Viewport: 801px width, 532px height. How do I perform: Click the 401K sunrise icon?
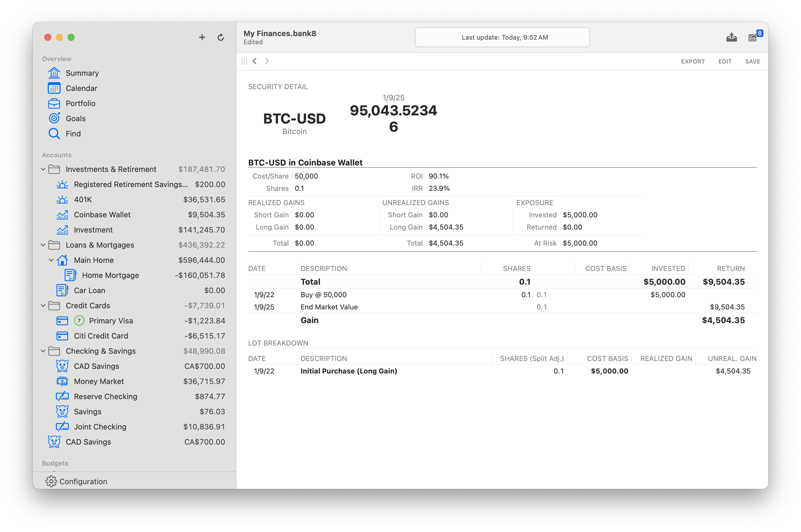[62, 200]
